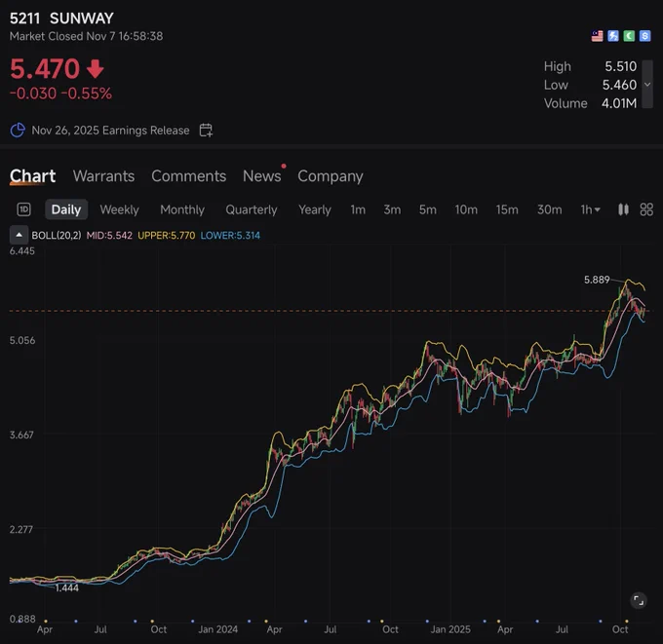663x644 pixels.
Task: Click the 5211 SUNWAY stock title
Action: [x=61, y=19]
